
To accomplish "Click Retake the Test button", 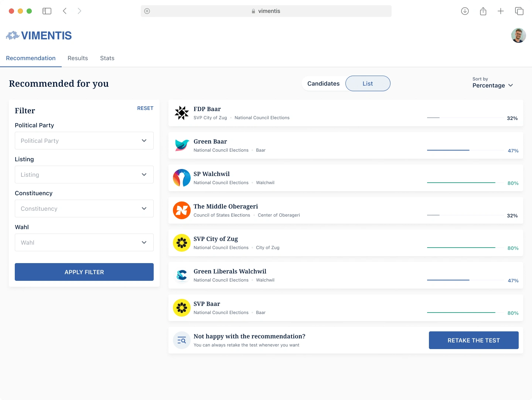I will pos(474,340).
